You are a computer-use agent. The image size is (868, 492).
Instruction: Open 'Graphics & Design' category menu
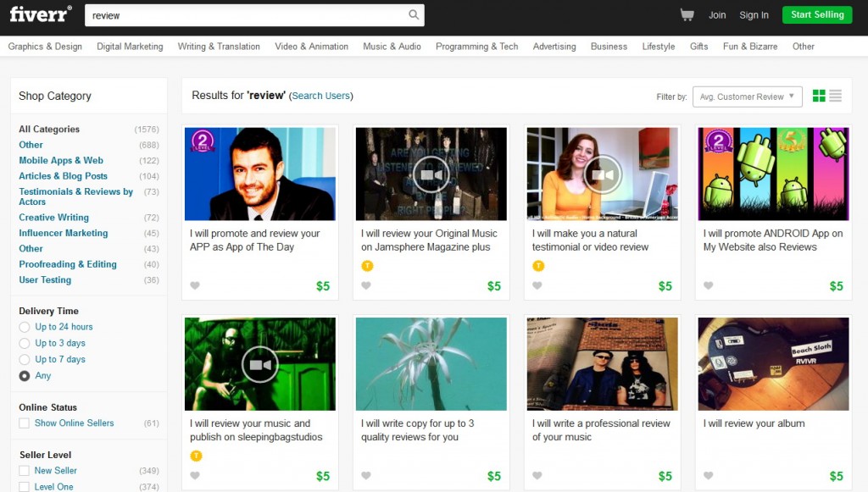point(45,47)
